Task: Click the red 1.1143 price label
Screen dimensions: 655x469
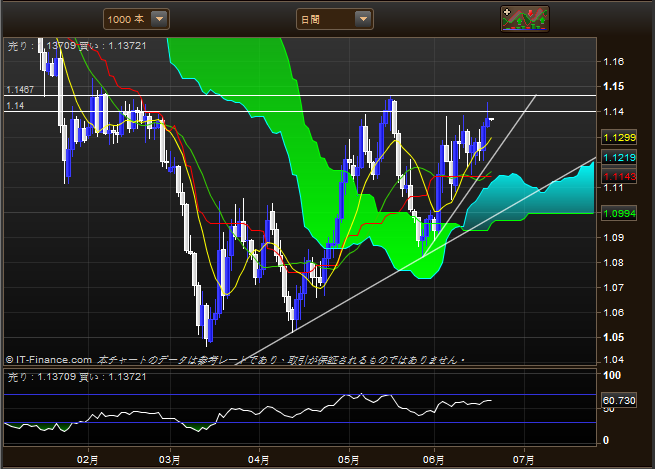Action: (619, 176)
